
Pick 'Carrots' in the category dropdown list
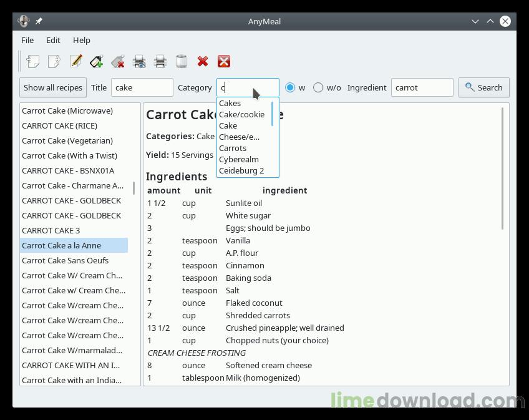pyautogui.click(x=233, y=148)
